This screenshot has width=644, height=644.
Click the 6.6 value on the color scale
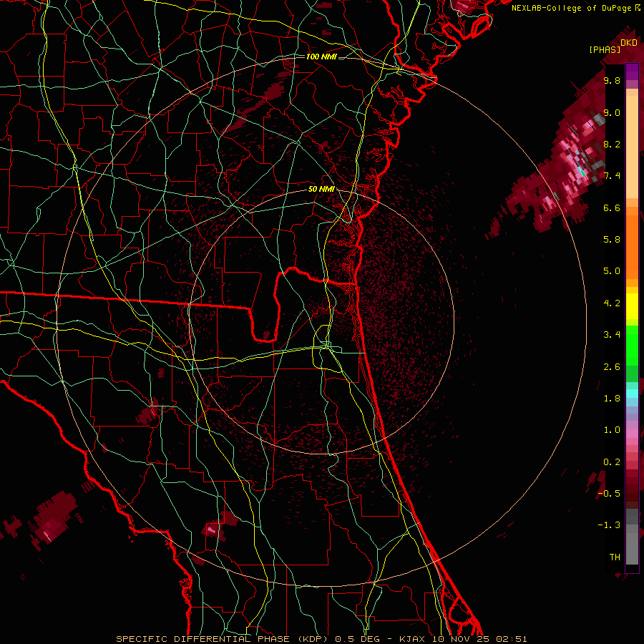pos(612,208)
